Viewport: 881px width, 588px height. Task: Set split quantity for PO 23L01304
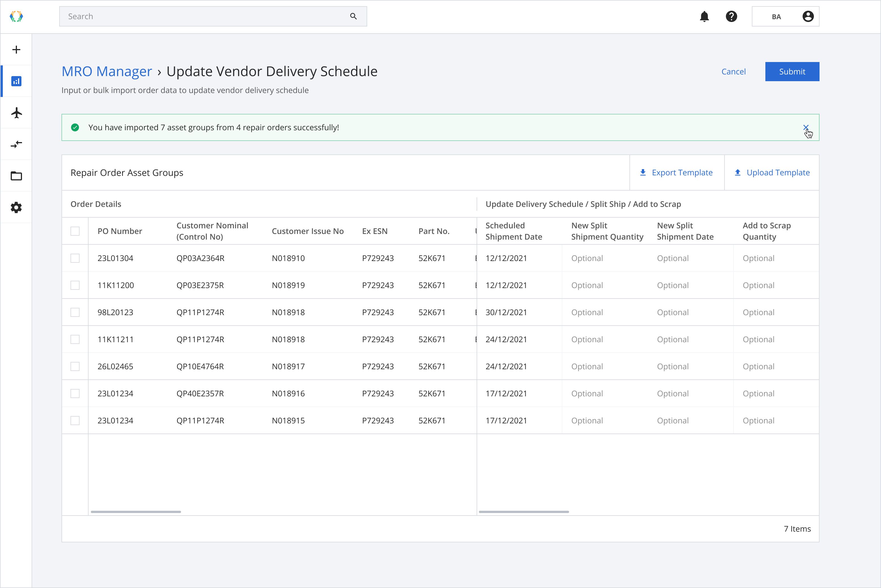coord(605,258)
